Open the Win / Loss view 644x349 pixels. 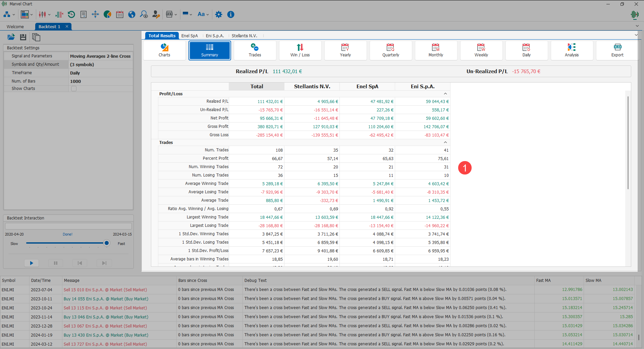(x=300, y=50)
